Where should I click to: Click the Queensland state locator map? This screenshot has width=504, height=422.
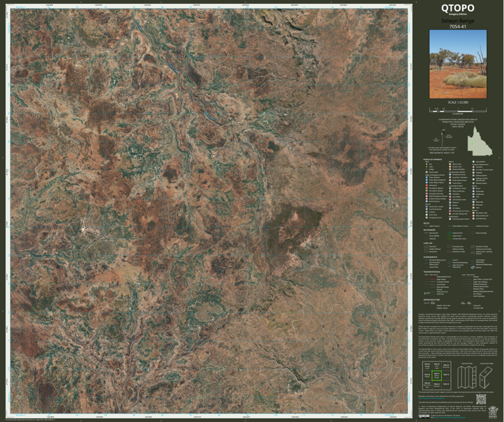[x=480, y=141]
